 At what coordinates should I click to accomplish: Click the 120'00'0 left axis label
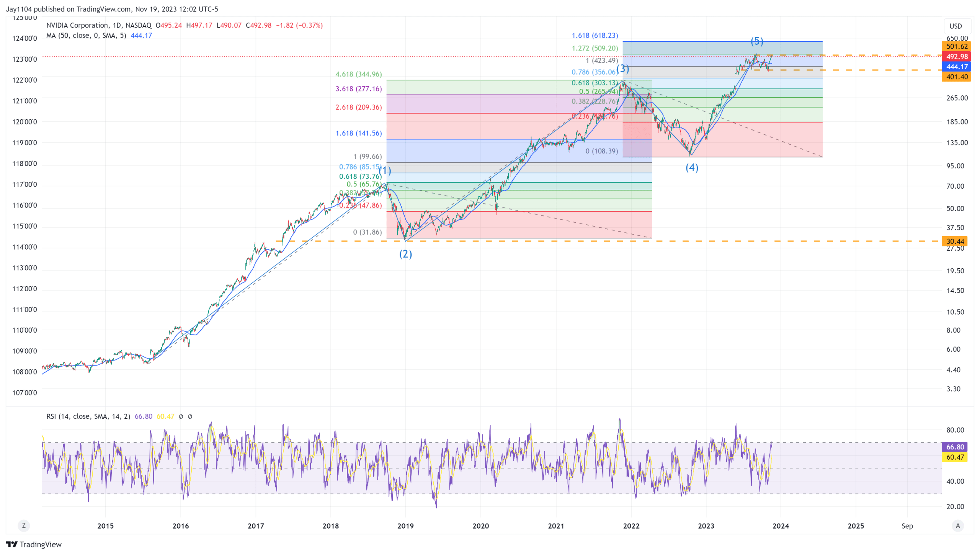coord(24,122)
